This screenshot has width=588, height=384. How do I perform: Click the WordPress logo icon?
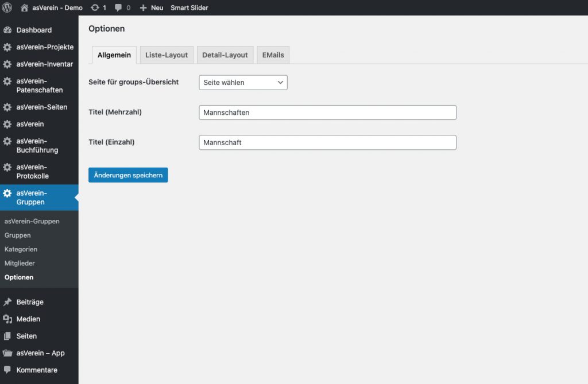point(7,7)
